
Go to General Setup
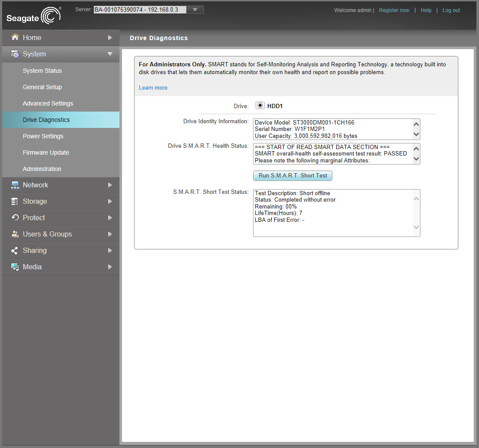pos(61,87)
